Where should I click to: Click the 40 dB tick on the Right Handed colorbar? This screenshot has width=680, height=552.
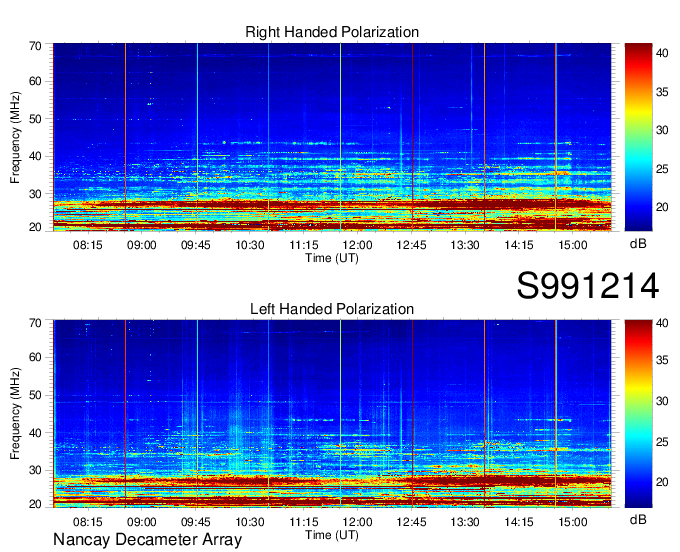[x=662, y=53]
